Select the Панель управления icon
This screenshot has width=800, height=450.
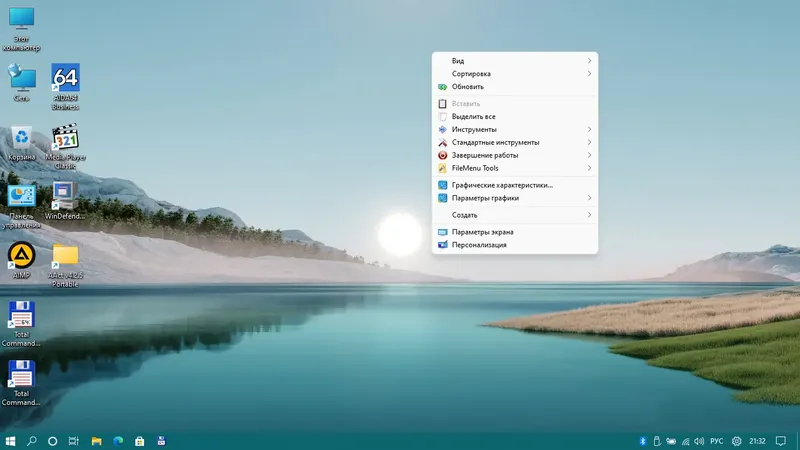(21, 206)
